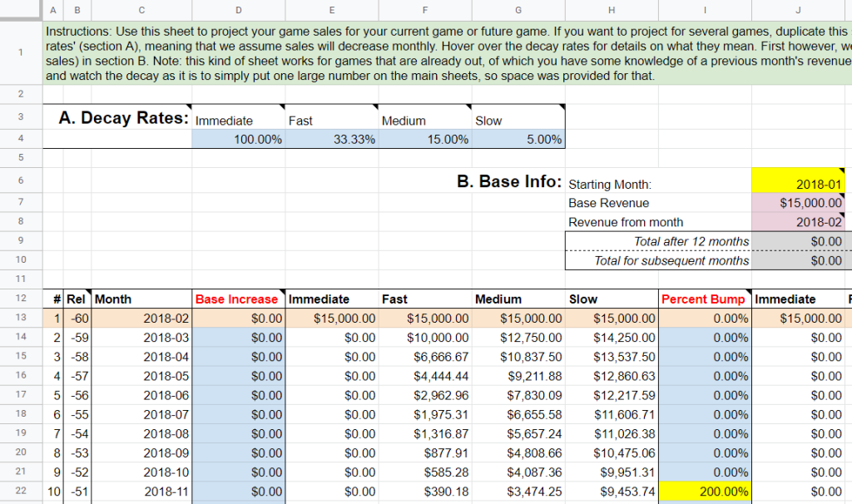This screenshot has width=852, height=504.
Task: Select the Base Increase column header label
Action: [238, 299]
